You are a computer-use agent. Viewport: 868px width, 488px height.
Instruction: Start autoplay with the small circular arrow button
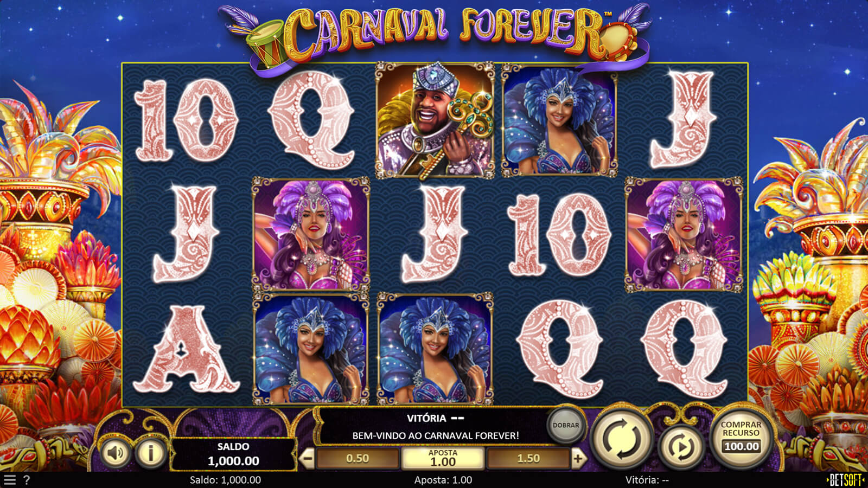coord(681,447)
